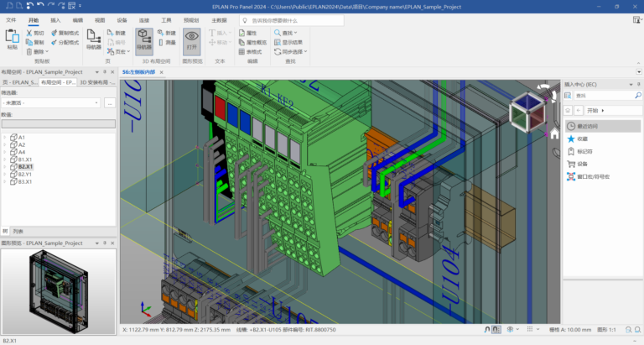The image size is (644, 345).
Task: Click the Redo arrow in title bar
Action: 50,6
